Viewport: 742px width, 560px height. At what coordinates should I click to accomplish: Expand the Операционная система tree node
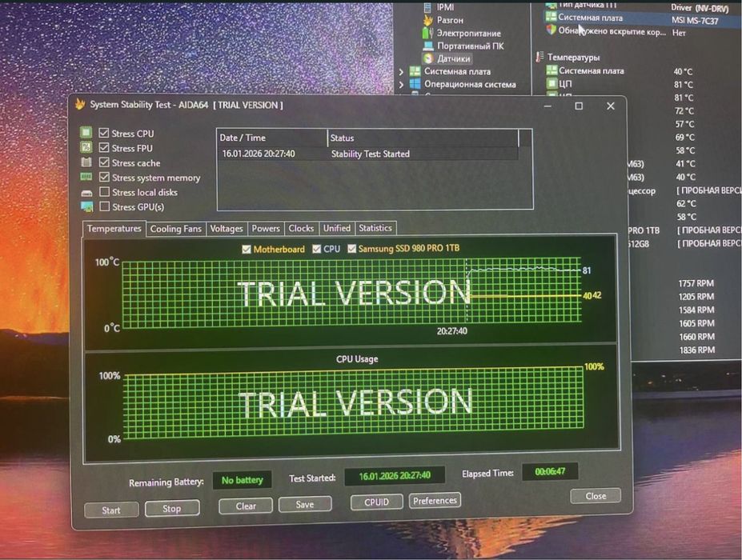tap(401, 85)
